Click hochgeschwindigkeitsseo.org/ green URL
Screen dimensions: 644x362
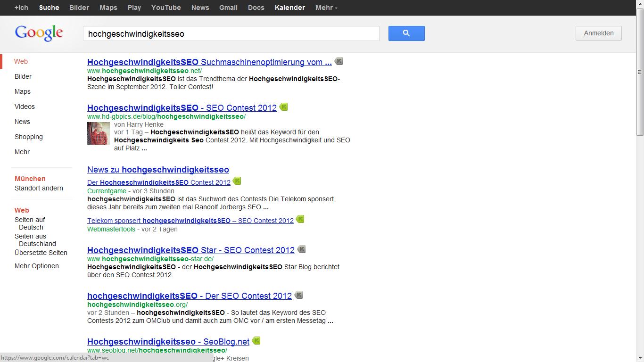coord(137,304)
